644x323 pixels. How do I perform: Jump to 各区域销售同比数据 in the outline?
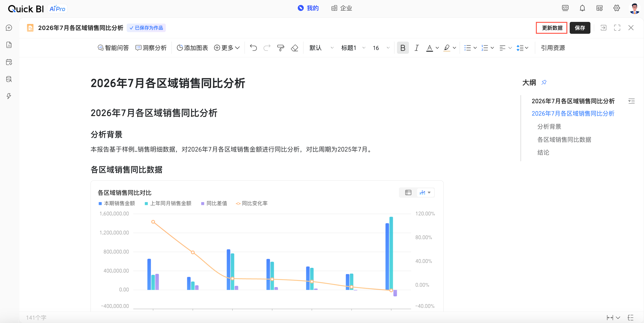(x=564, y=140)
